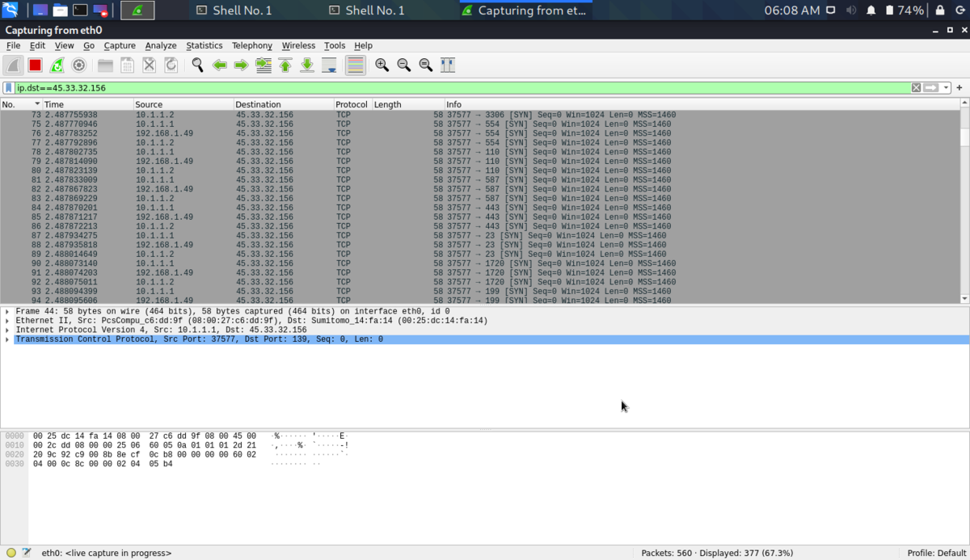This screenshot has height=560, width=970.
Task: Click the volume speaker tray icon
Action: (x=851, y=11)
